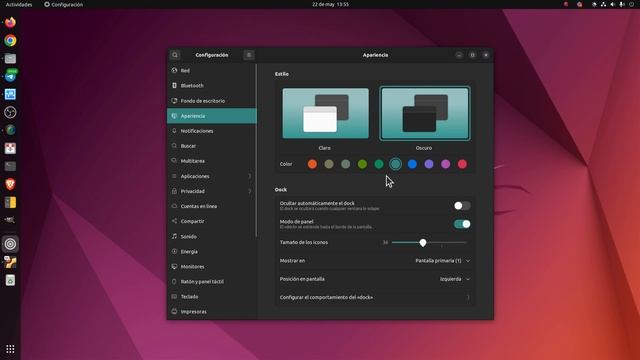The height and width of the screenshot is (360, 640).
Task: Adjust the Tamaño de los iconos slider
Action: pos(429,242)
